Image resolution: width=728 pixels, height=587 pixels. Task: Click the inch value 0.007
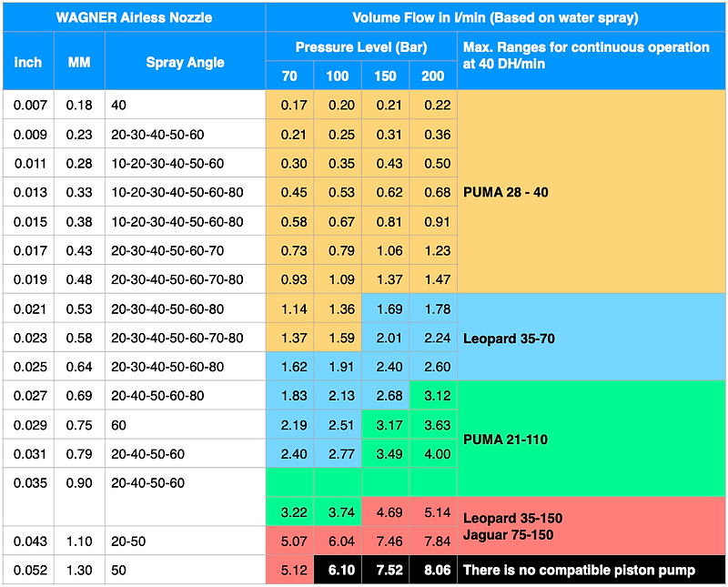point(30,105)
